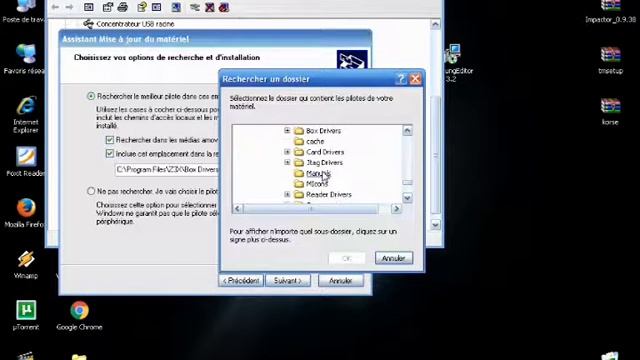The width and height of the screenshot is (640, 360).
Task: Click the console tree view toolbar icon
Action: pos(89,7)
